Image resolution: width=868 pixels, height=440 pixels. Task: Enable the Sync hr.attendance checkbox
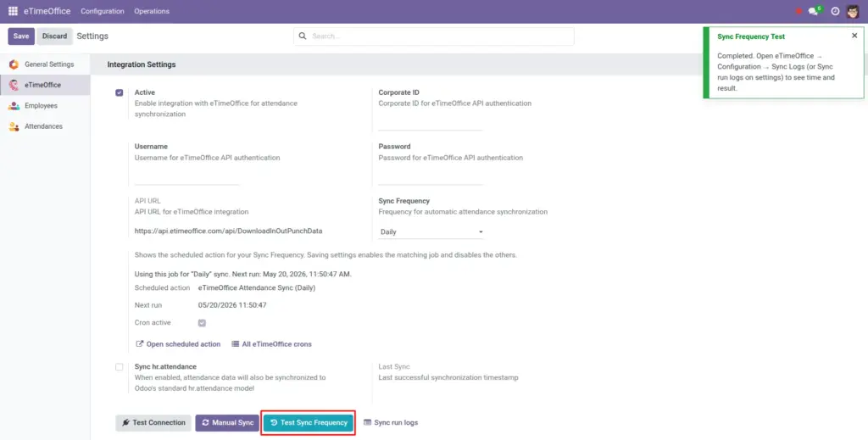point(119,367)
